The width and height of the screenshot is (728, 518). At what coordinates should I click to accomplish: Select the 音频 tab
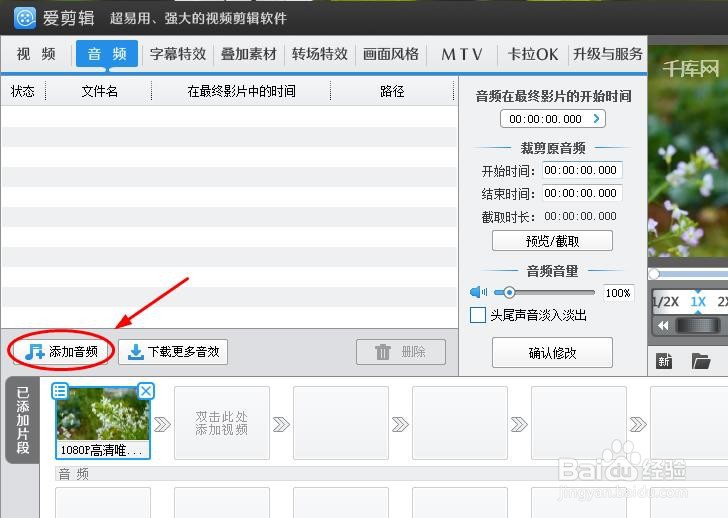pos(107,54)
